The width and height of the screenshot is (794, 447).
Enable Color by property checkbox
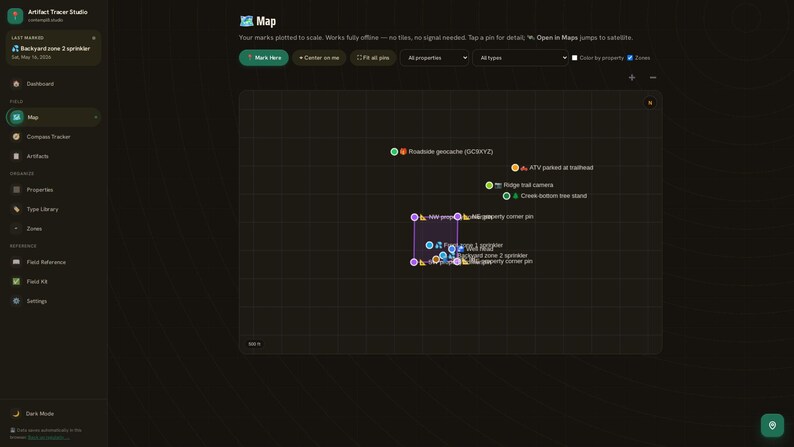click(x=574, y=58)
